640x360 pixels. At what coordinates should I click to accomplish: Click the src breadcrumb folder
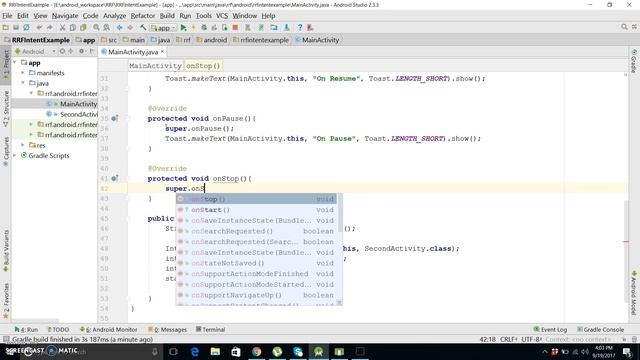(109, 40)
